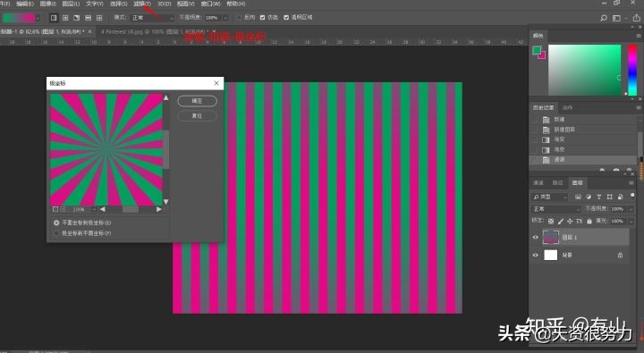Click the vertical hue slider bar

632,70
